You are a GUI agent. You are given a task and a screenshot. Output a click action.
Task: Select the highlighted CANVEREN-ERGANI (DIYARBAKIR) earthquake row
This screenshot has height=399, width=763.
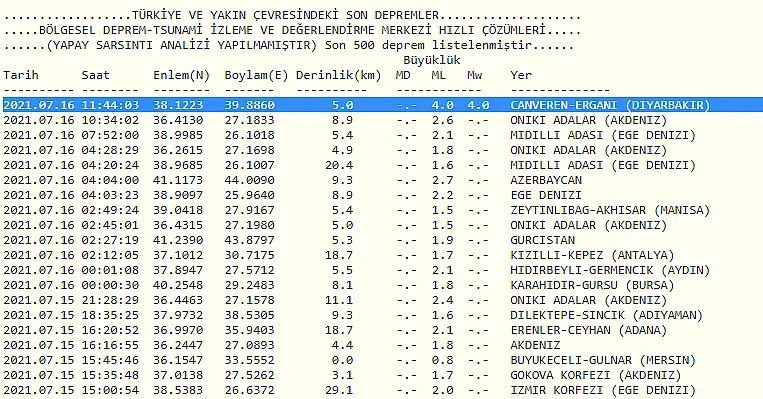point(382,105)
